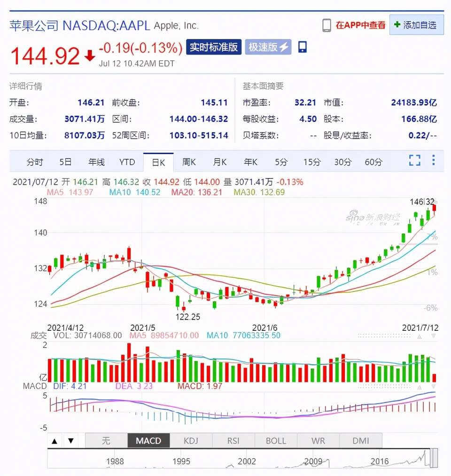Click the 前收盘 value 145.11

coord(214,102)
